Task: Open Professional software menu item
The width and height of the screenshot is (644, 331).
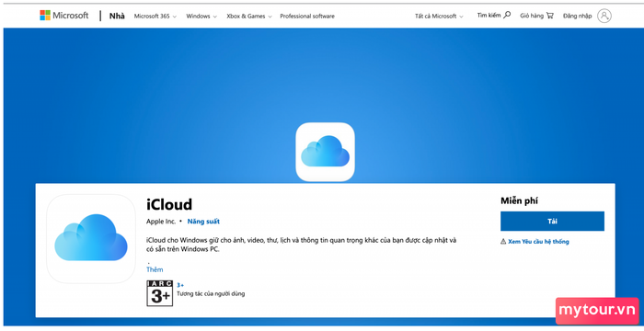Action: click(x=307, y=17)
